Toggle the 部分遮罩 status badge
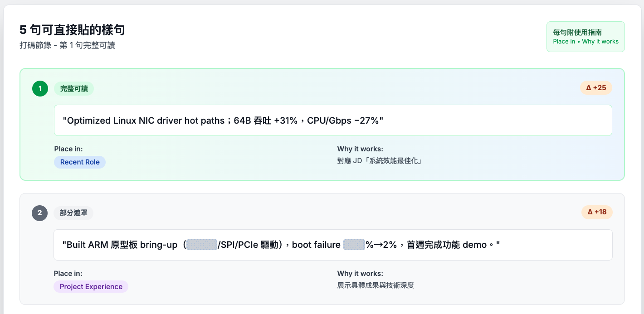Screen dimensions: 644x314 click(73, 213)
